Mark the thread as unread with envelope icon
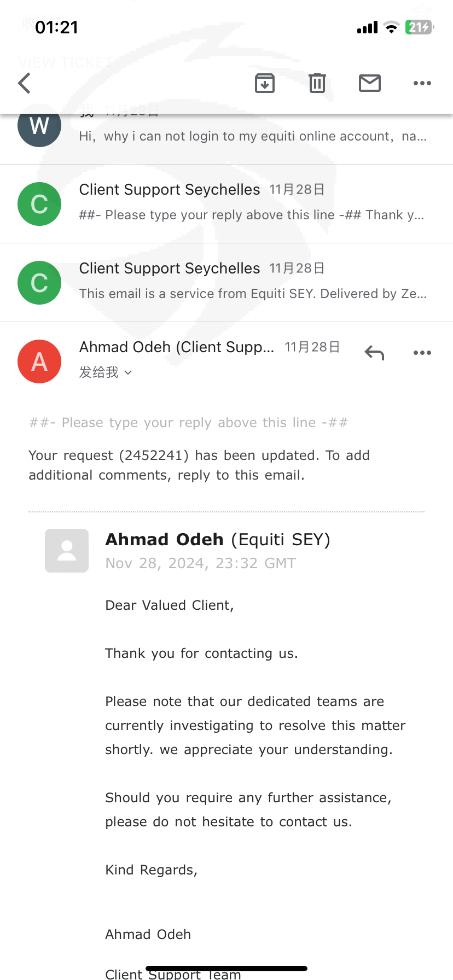The width and height of the screenshot is (453, 980). pos(370,83)
